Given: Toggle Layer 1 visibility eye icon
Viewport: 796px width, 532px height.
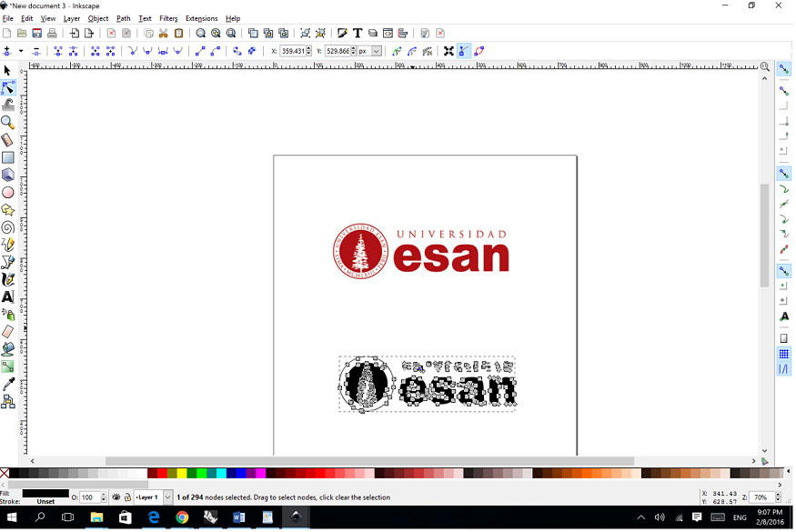Looking at the screenshot, I should pyautogui.click(x=116, y=498).
